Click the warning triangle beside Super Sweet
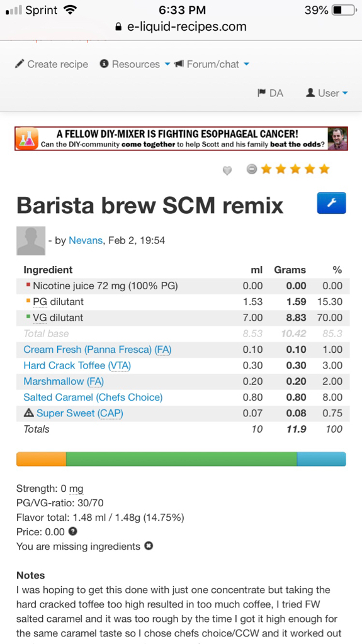Viewport: 362px width, 644px height. 29,413
